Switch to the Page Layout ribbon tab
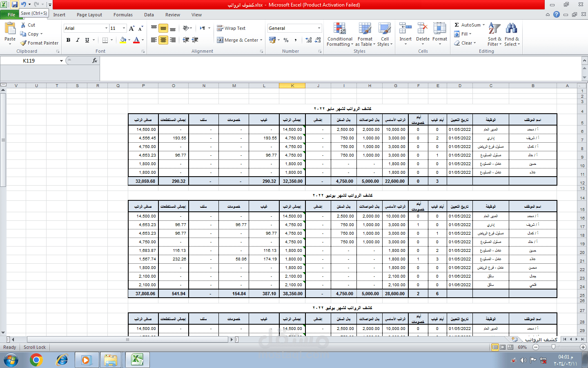This screenshot has height=368, width=588. pyautogui.click(x=89, y=15)
